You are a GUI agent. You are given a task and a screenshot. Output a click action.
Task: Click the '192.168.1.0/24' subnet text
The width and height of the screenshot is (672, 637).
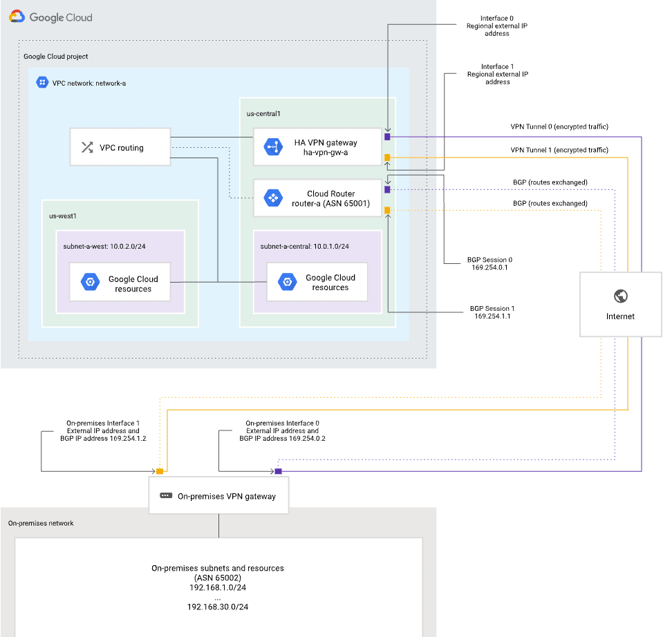pos(218,588)
